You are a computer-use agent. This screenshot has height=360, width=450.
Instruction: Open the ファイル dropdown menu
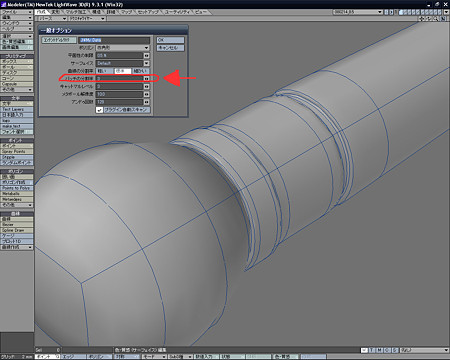(17, 12)
